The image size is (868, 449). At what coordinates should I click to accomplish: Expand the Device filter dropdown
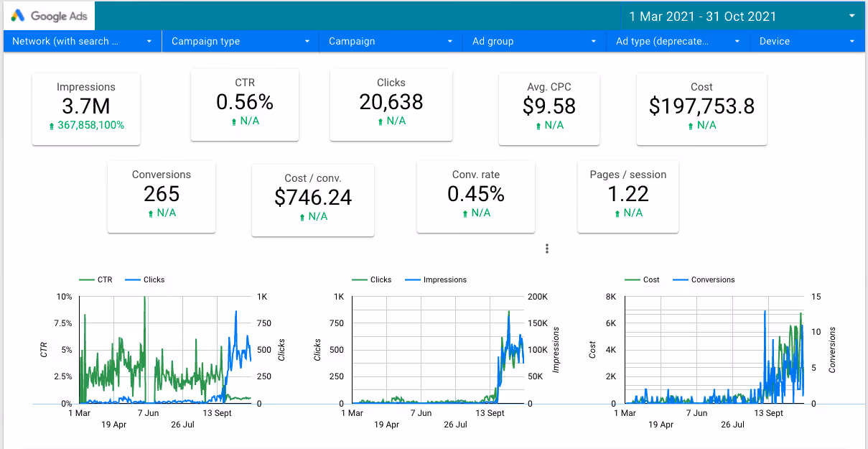[x=808, y=41]
